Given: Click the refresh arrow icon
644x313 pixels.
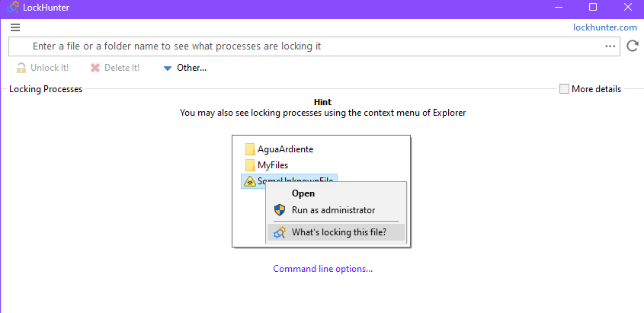Looking at the screenshot, I should 633,46.
